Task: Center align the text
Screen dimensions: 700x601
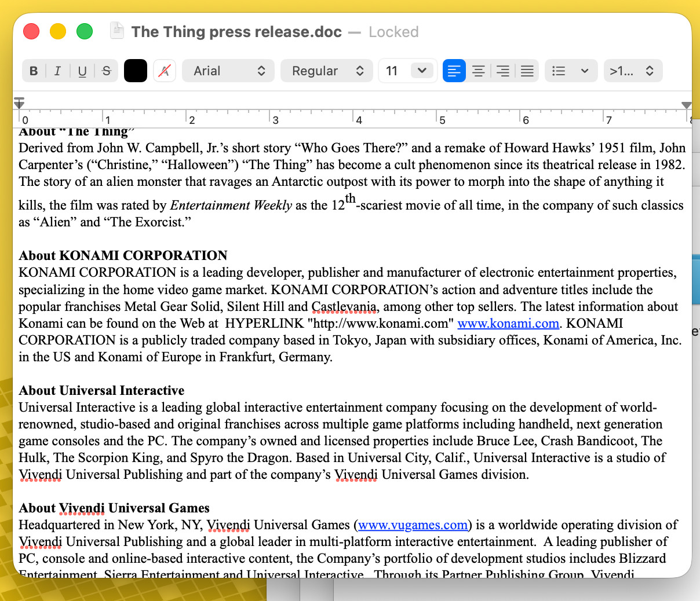Action: click(479, 71)
